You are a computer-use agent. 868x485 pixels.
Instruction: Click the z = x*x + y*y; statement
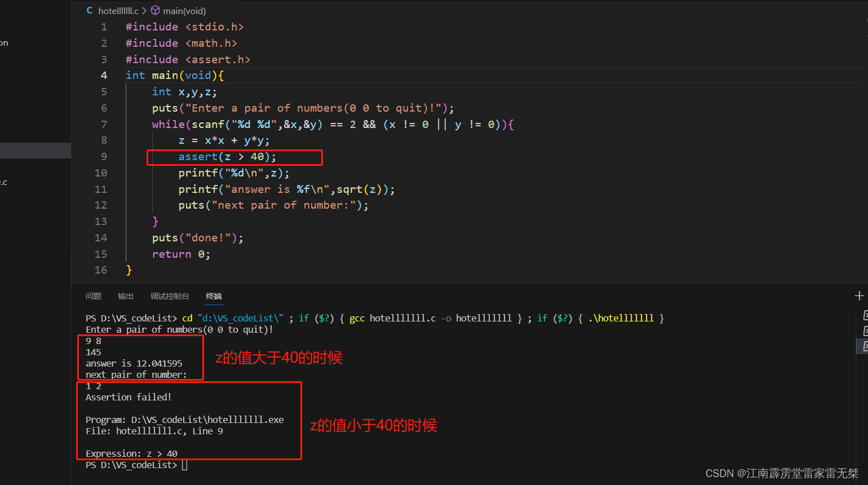pyautogui.click(x=224, y=140)
